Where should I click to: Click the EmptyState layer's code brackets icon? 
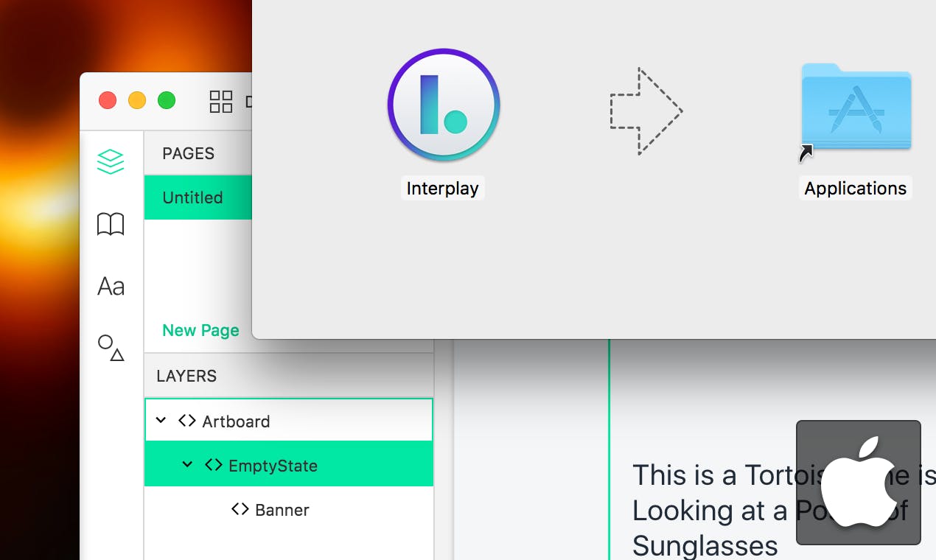tap(214, 465)
